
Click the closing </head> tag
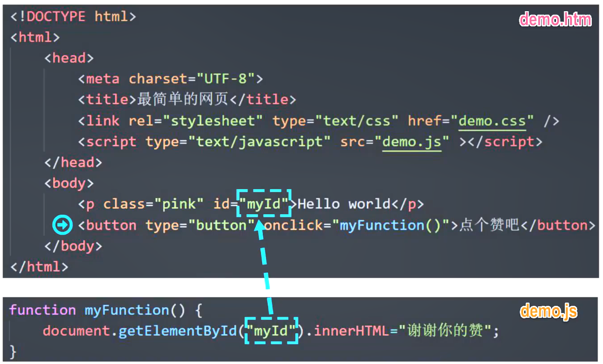[x=73, y=162]
